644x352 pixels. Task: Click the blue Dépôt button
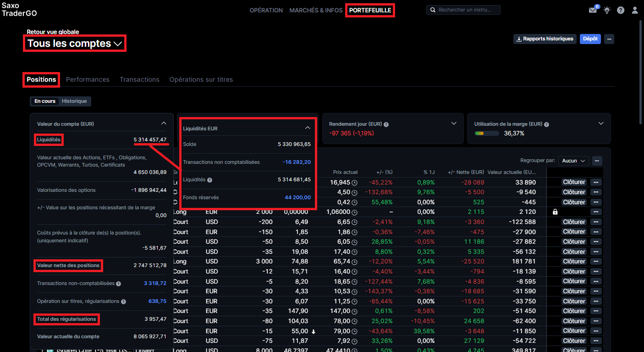[x=590, y=39]
